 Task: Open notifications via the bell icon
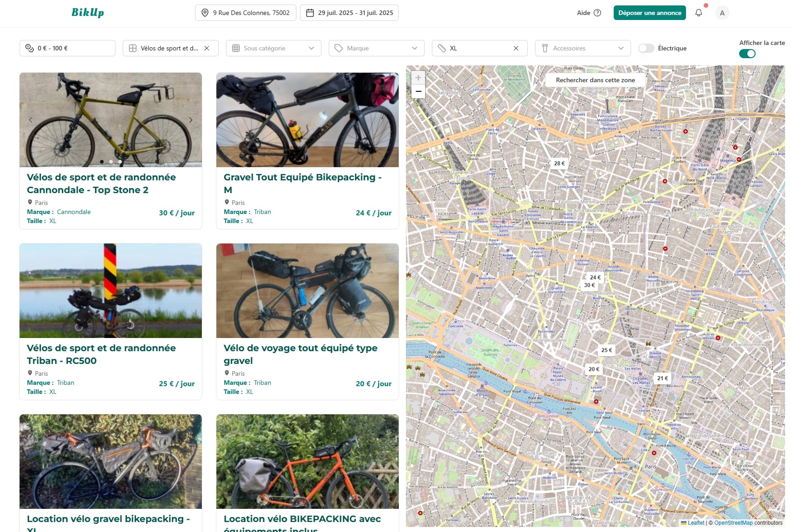699,12
